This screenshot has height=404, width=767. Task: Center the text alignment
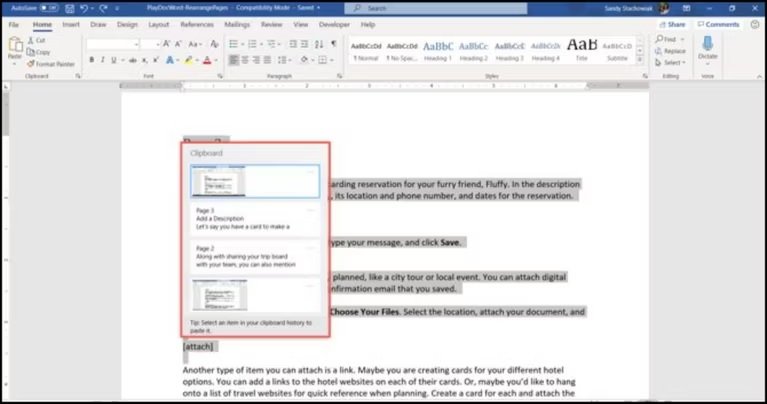[245, 60]
